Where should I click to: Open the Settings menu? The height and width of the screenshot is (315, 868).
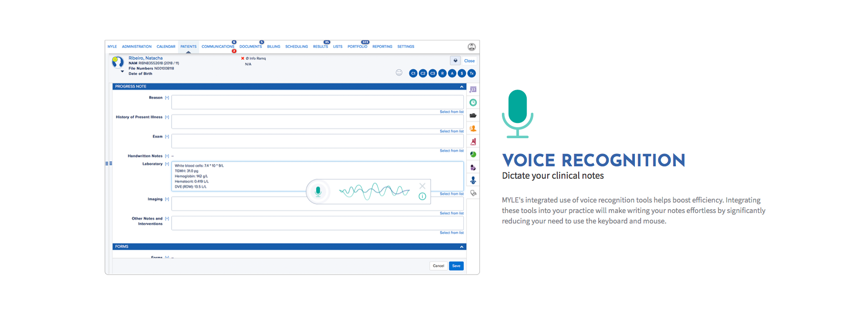(406, 47)
